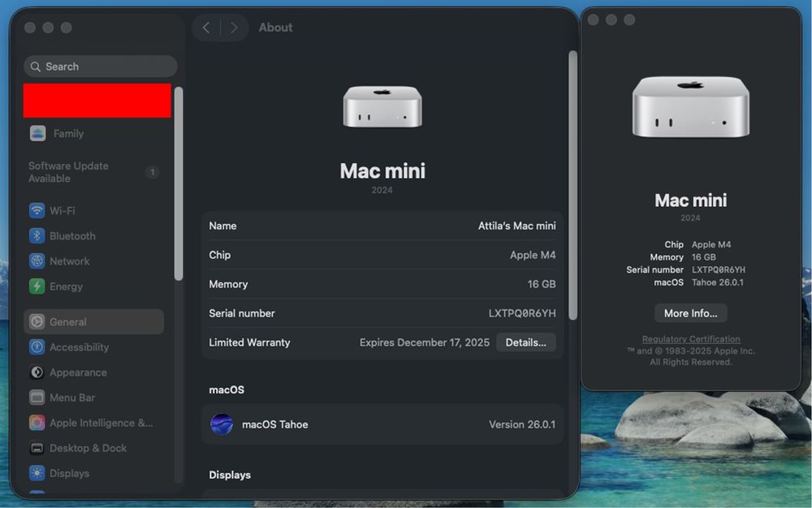Click More Info... in About window
The image size is (812, 508).
691,313
